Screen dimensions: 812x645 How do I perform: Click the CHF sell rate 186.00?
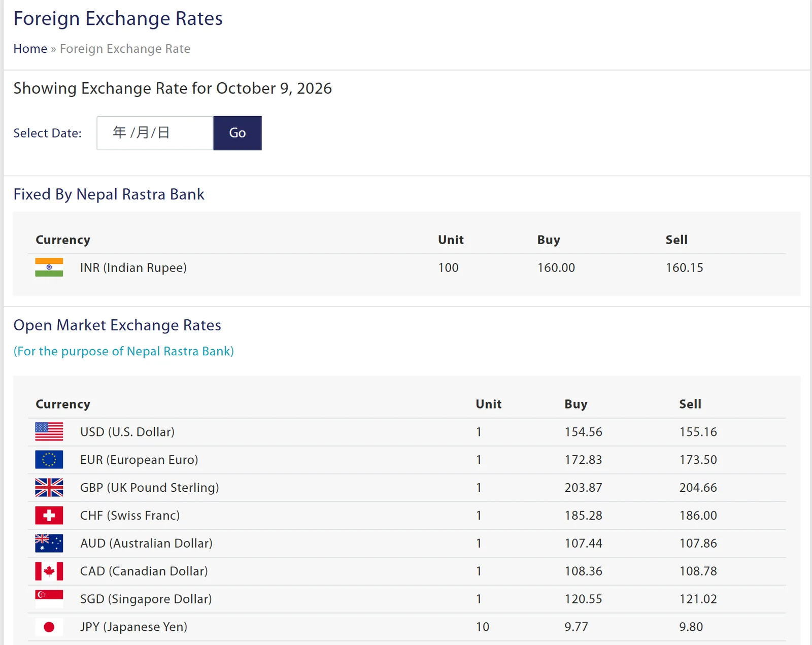pos(698,516)
